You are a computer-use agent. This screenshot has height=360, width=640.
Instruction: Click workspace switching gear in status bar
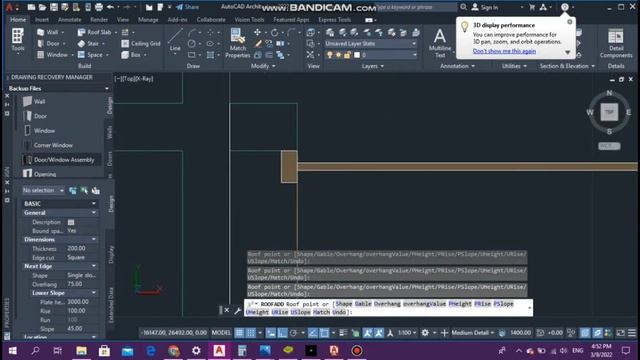[425, 333]
